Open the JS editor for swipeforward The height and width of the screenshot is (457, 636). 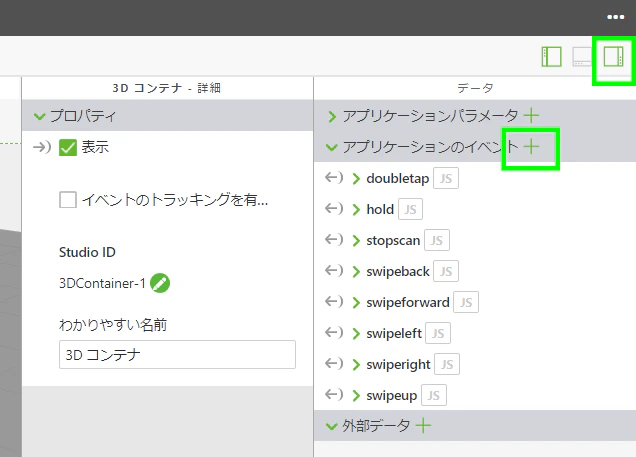tap(466, 302)
